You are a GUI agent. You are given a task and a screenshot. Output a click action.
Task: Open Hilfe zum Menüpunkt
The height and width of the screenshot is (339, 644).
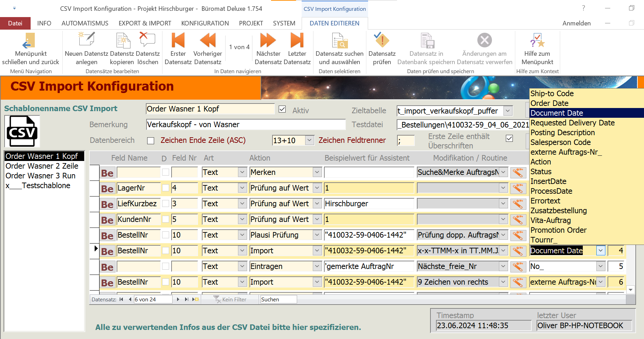point(537,40)
